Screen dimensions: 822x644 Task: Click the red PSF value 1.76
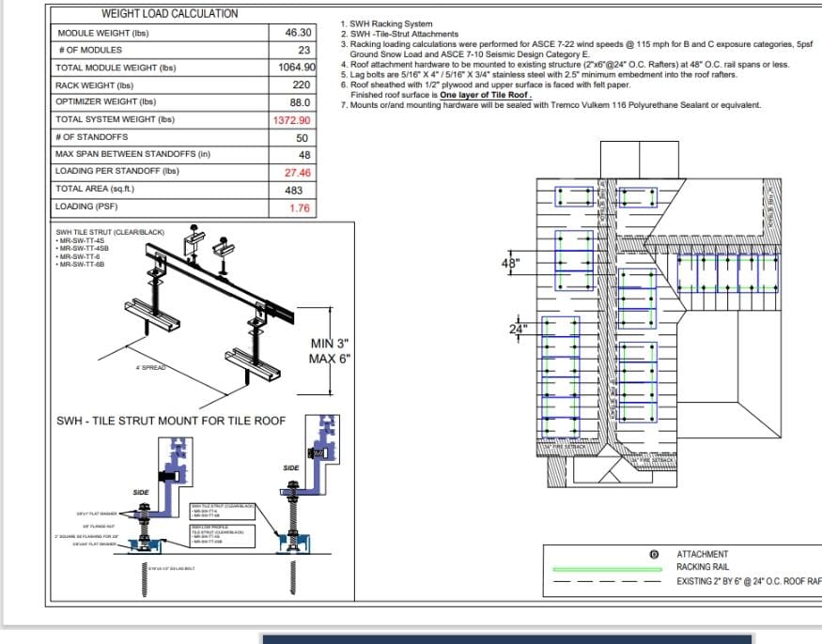tap(300, 208)
